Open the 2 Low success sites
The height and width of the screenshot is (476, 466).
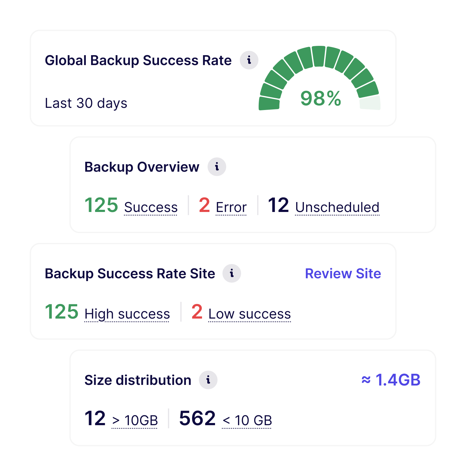coord(241,313)
